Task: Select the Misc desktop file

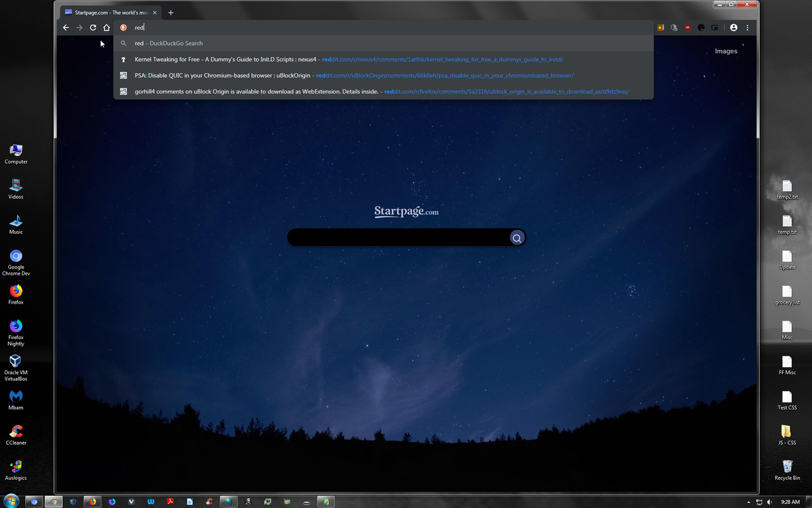Action: pos(787,330)
